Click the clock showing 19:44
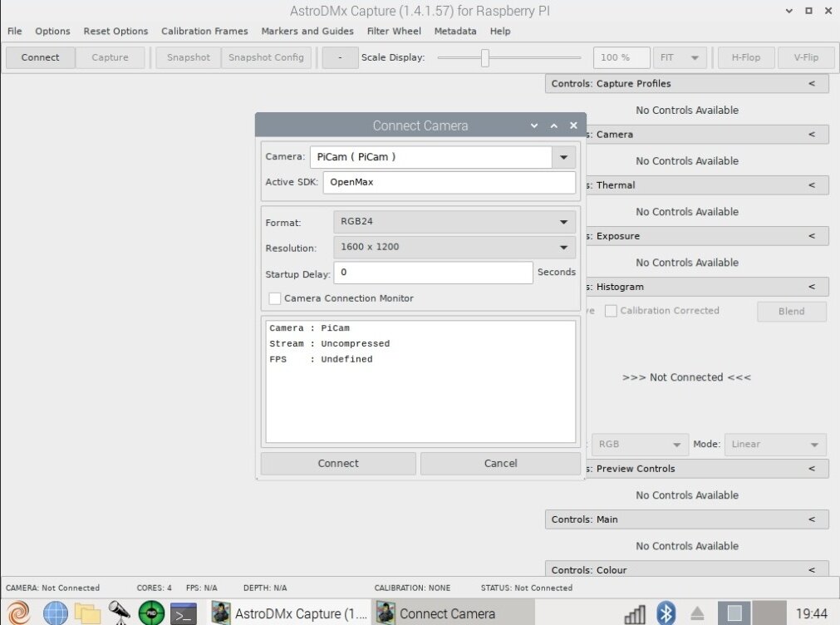Screen dimensions: 840x625 pyautogui.click(x=812, y=613)
